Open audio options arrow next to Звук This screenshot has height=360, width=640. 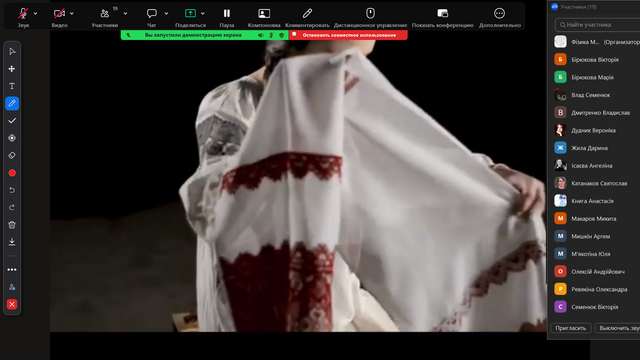(x=36, y=13)
